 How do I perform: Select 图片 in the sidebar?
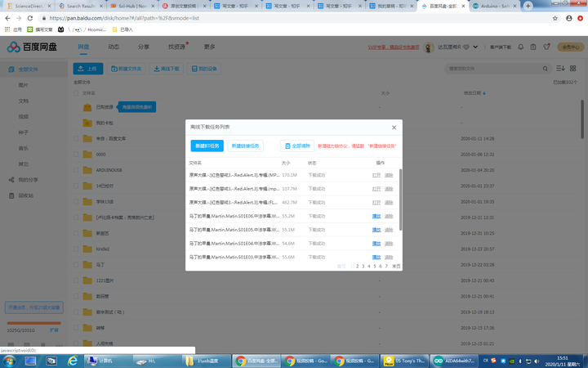[23, 85]
